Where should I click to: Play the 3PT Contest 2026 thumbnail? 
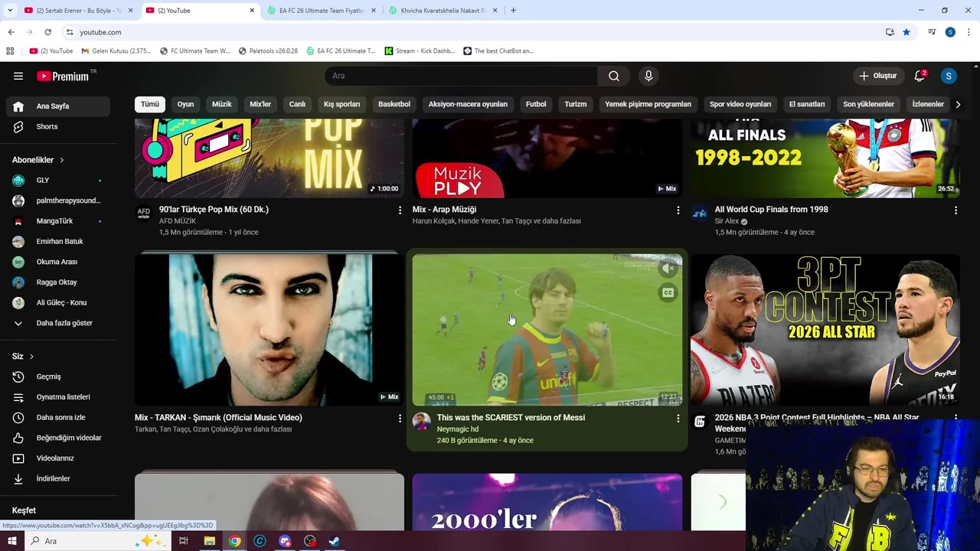coord(825,329)
